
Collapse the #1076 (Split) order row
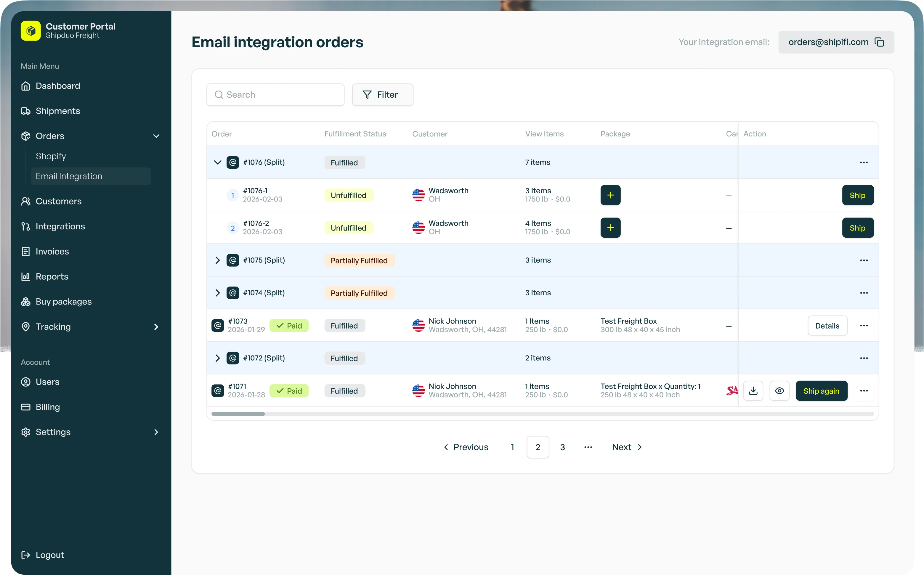(x=218, y=162)
